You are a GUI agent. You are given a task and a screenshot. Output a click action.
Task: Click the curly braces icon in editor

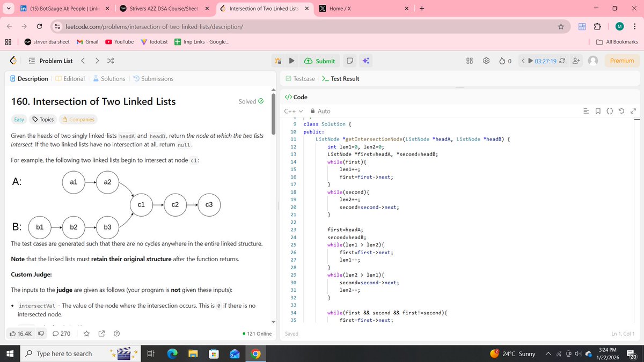610,111
